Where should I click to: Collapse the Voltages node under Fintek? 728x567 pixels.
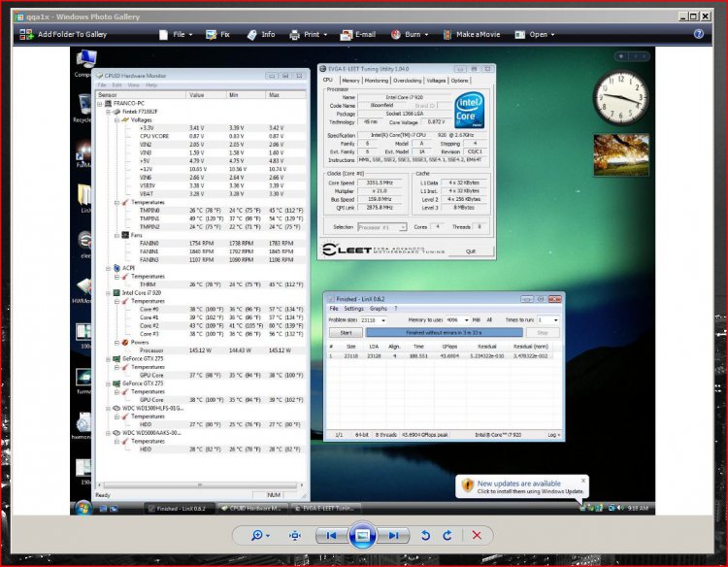click(116, 119)
